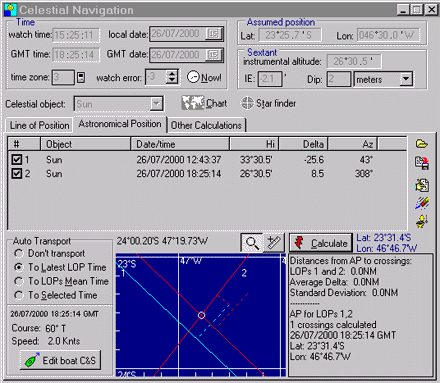This screenshot has height=383, width=440.
Task: Click the colored pencil edit icon
Action: click(422, 203)
